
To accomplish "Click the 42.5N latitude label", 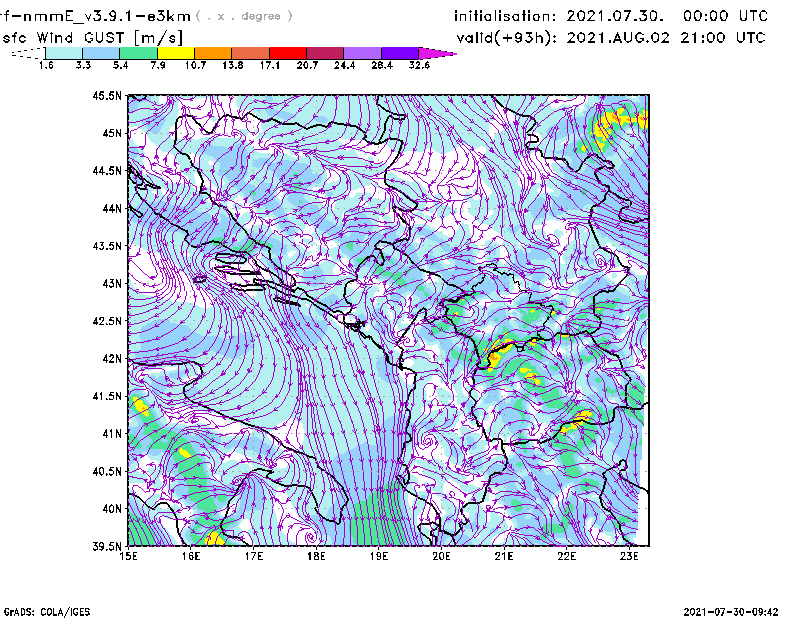I will coord(107,321).
